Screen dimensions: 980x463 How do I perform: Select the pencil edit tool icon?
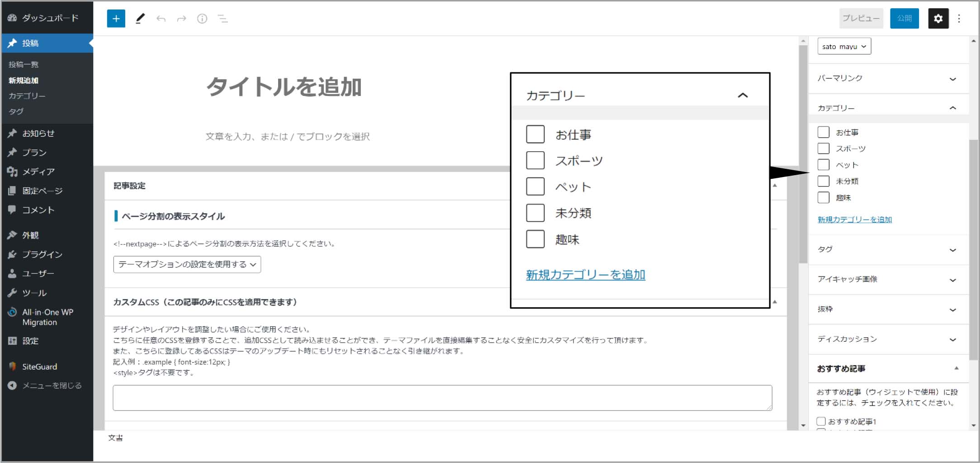point(140,19)
